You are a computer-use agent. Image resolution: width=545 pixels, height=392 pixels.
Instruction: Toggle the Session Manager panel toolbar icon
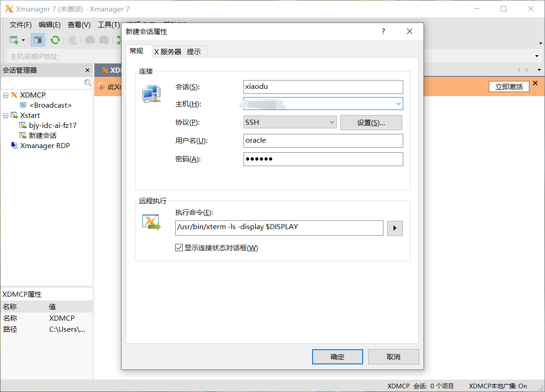coord(38,40)
